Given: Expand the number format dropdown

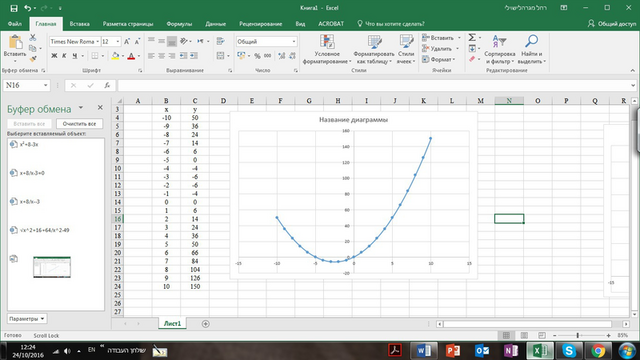Looking at the screenshot, I should pos(293,42).
